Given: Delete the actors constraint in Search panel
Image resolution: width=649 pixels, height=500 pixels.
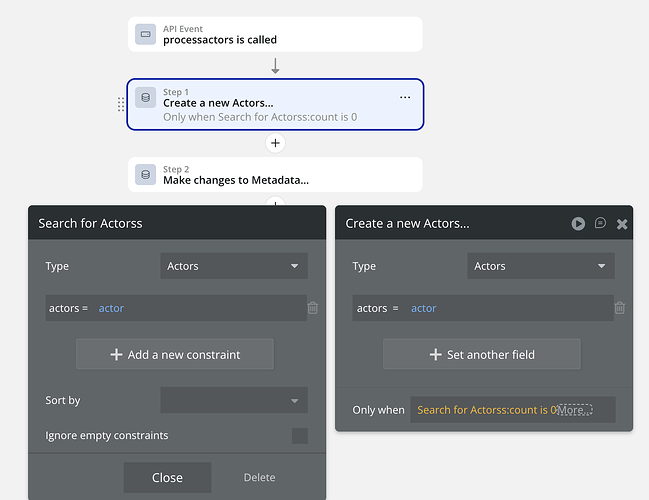Looking at the screenshot, I should (x=313, y=308).
